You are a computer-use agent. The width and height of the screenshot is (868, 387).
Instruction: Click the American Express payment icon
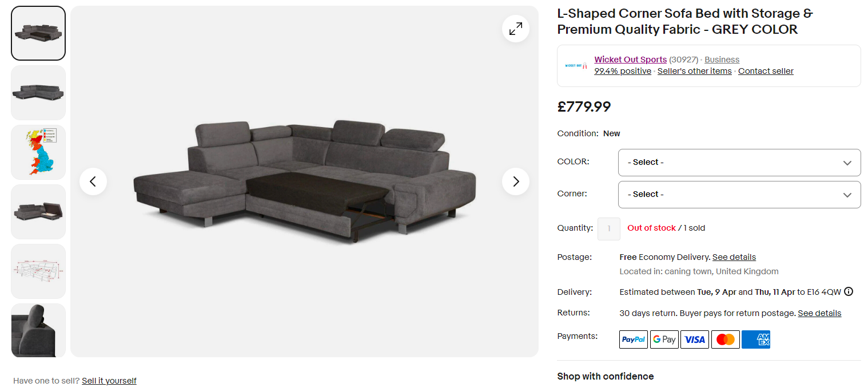tap(756, 339)
